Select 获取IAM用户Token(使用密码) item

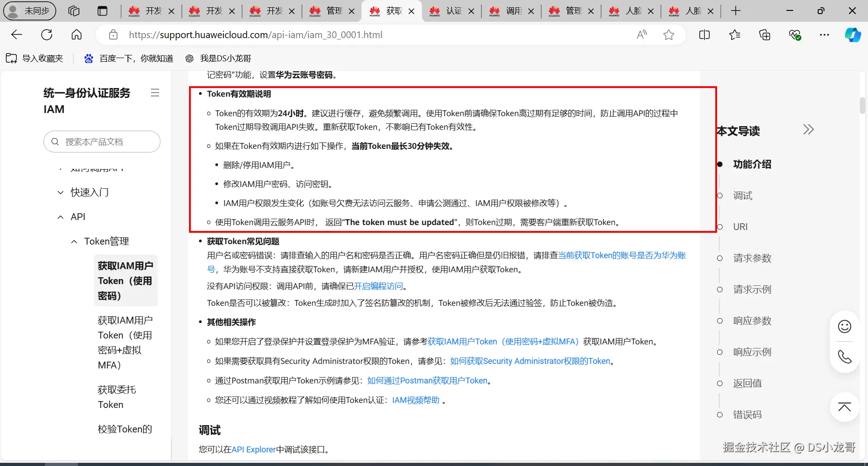point(126,280)
